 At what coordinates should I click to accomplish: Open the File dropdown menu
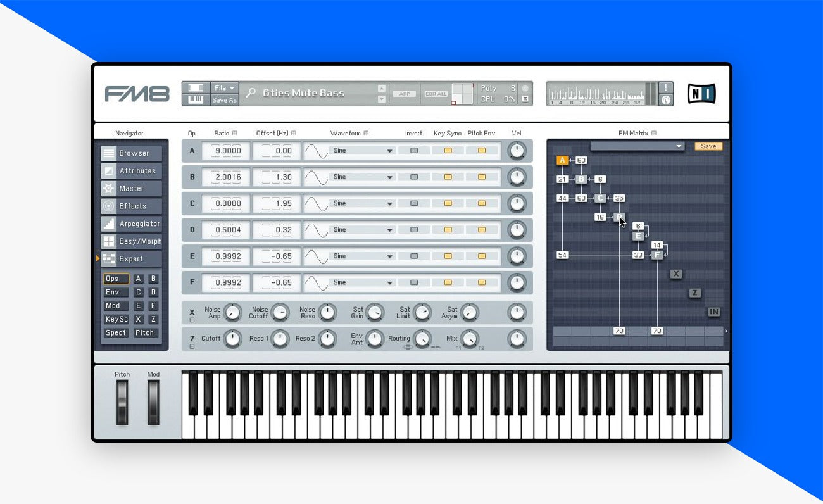pyautogui.click(x=224, y=88)
